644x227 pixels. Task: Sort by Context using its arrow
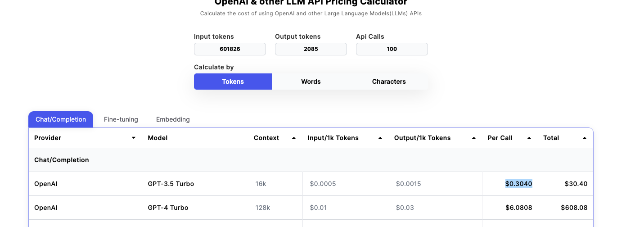(x=294, y=138)
